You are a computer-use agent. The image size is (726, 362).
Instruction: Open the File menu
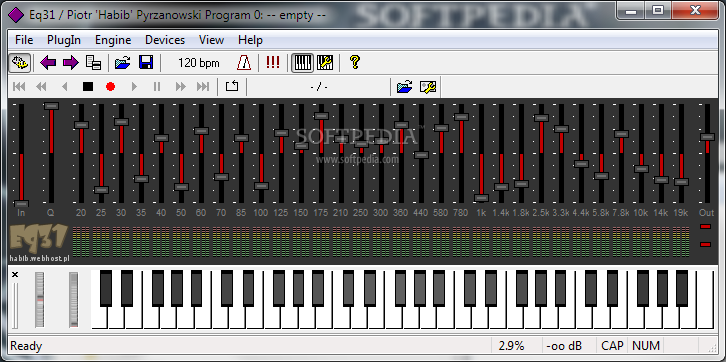[24, 40]
